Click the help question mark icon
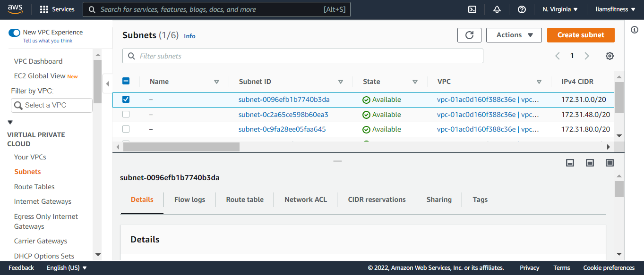The image size is (644, 275). click(x=522, y=9)
